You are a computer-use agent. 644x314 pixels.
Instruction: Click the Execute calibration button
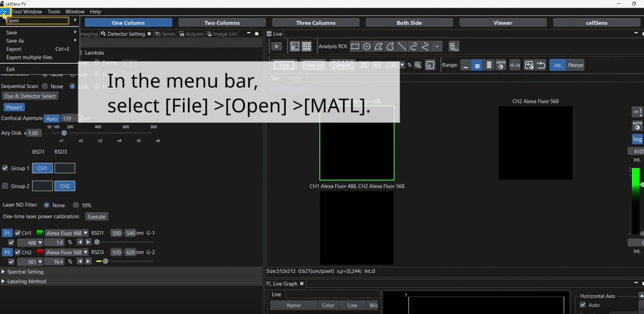pos(97,216)
